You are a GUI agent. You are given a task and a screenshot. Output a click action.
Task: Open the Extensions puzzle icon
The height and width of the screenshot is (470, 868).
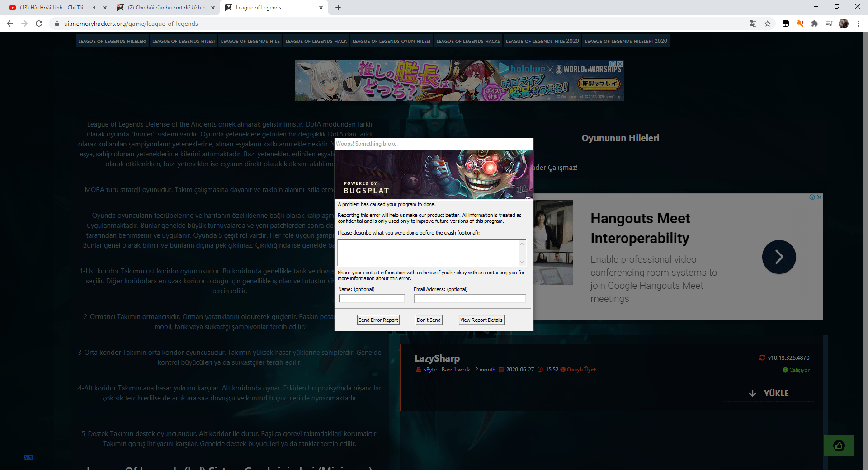coord(815,23)
